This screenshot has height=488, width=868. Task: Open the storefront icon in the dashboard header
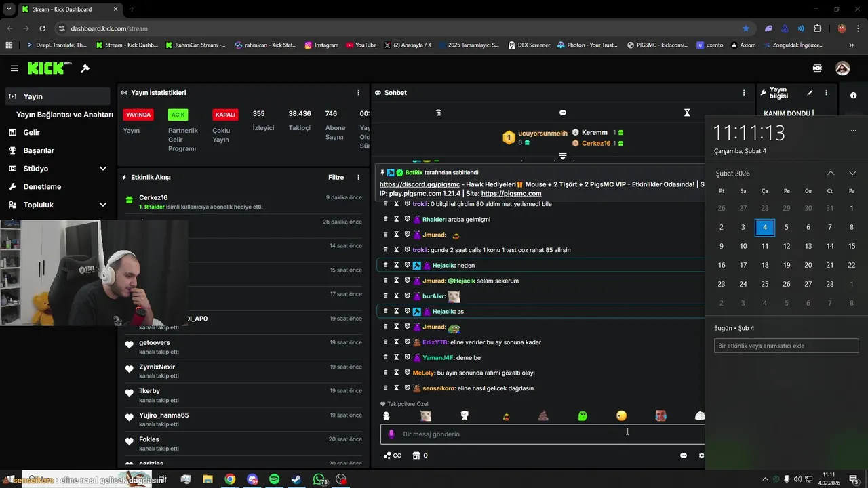pyautogui.click(x=818, y=68)
